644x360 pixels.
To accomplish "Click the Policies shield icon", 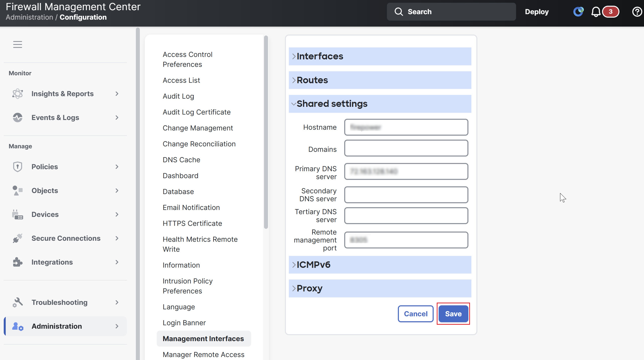I will point(18,166).
